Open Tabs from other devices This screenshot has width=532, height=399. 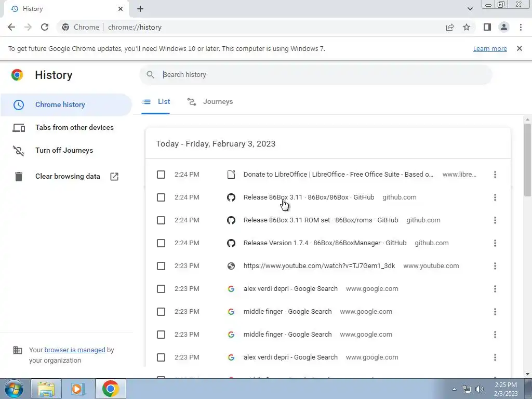click(66, 128)
